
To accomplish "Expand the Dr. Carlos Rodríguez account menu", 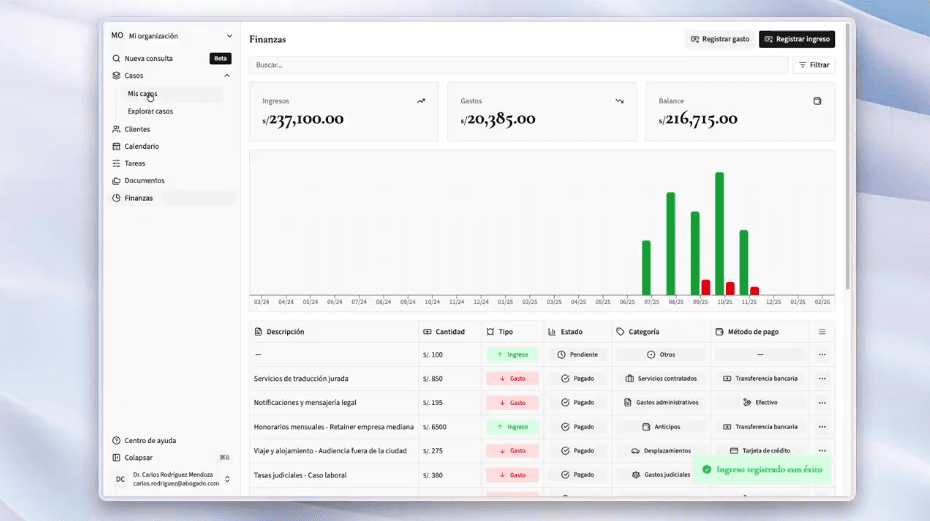I will [227, 479].
